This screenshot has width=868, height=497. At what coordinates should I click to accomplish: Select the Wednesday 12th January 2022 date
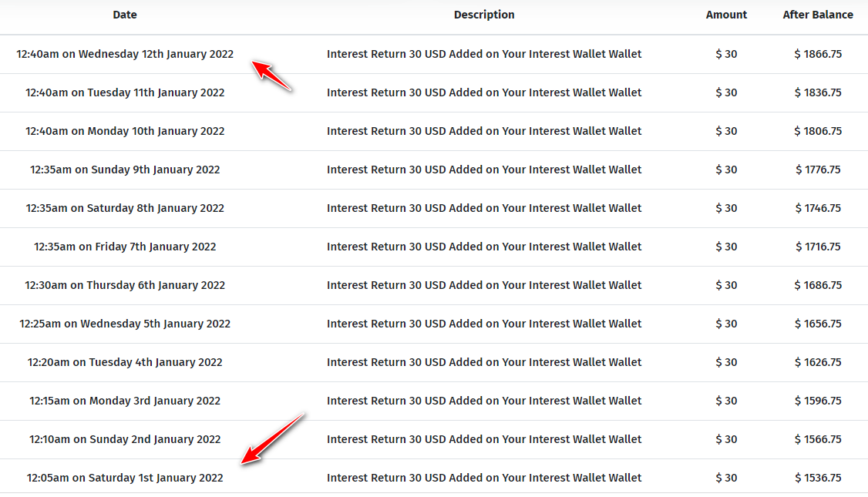click(x=125, y=54)
